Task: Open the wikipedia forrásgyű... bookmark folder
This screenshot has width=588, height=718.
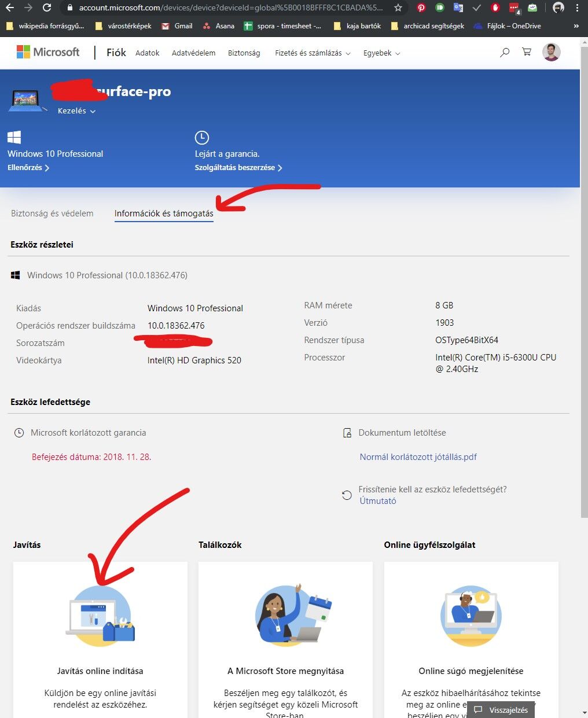Action: click(x=46, y=26)
